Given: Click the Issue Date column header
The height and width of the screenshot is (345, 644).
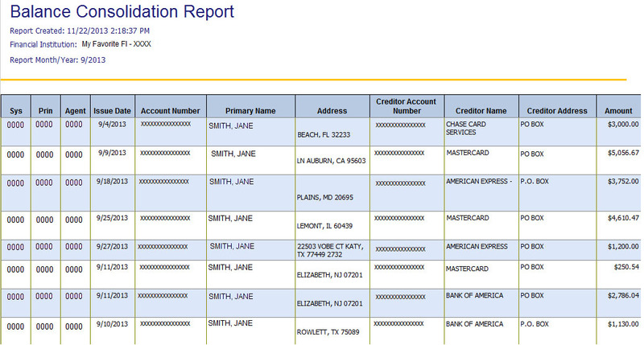Looking at the screenshot, I should (111, 111).
